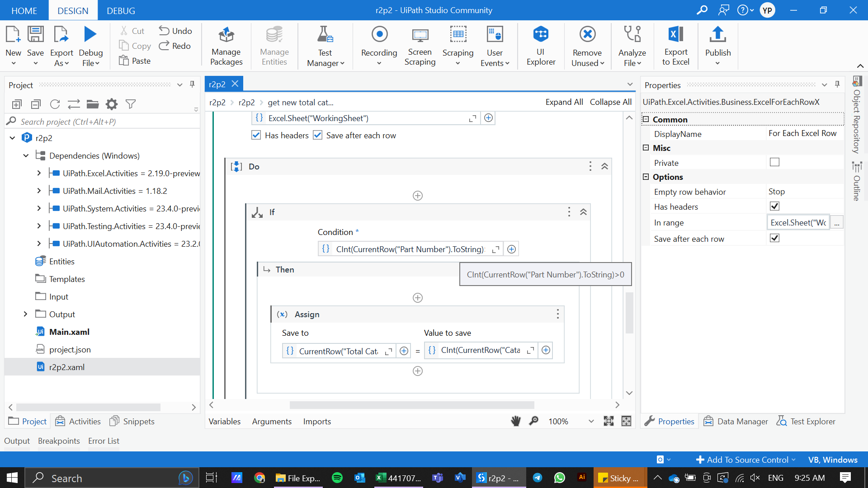This screenshot has width=868, height=488.
Task: Click Export to Excel
Action: click(x=676, y=46)
